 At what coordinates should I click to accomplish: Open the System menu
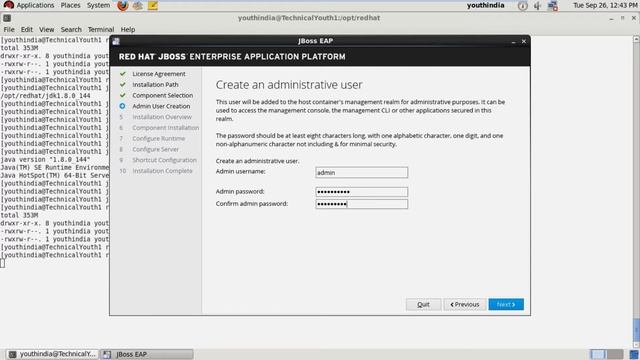coord(98,5)
